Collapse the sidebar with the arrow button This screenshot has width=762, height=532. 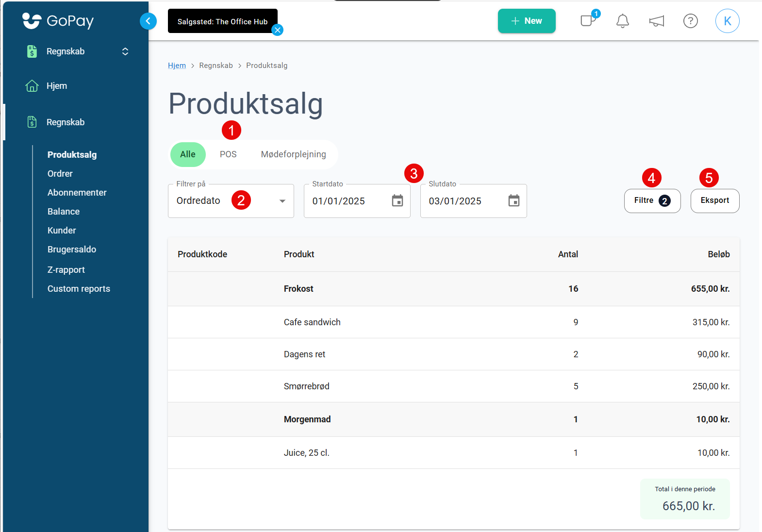click(x=148, y=21)
